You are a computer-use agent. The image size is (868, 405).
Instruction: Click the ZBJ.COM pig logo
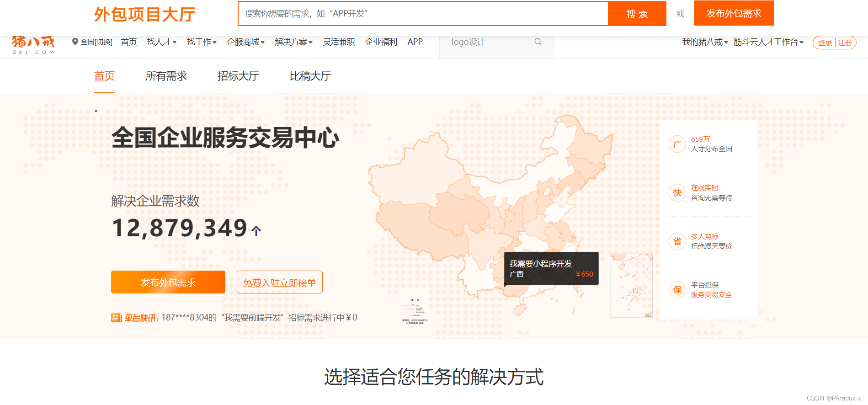(33, 45)
